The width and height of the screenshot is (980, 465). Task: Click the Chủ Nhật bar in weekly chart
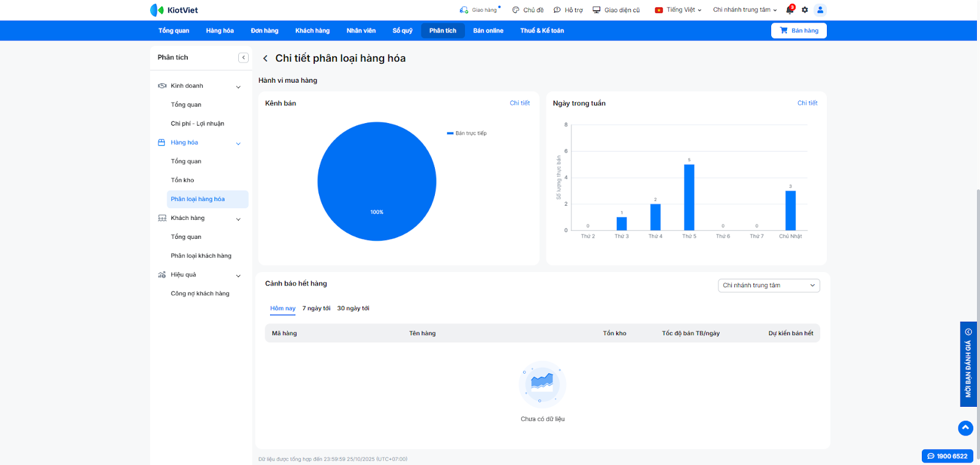(791, 211)
